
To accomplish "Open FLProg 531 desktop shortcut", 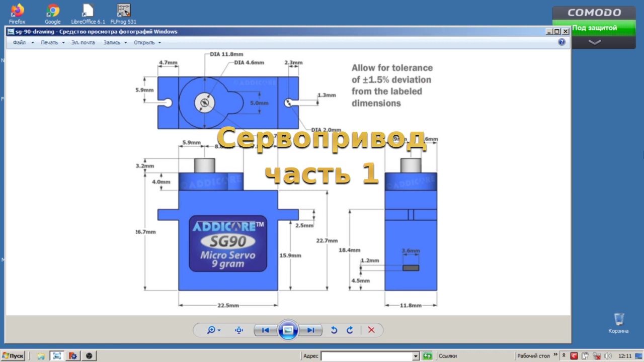I will click(123, 14).
